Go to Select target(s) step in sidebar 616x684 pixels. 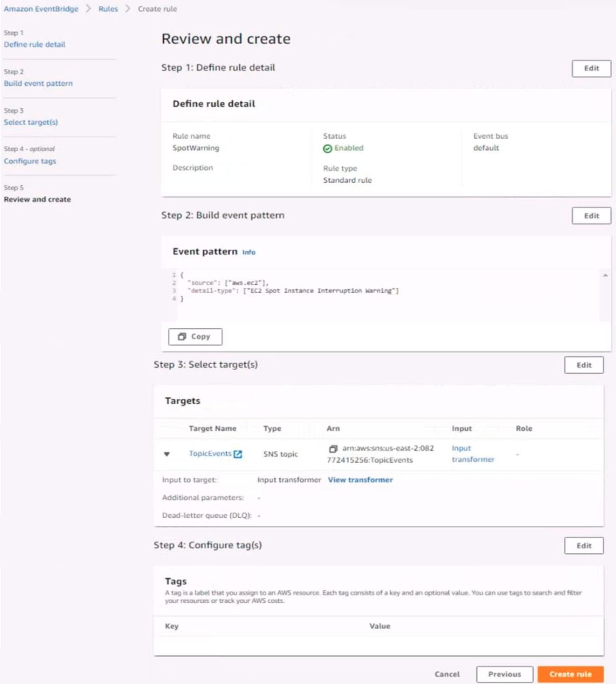click(31, 123)
